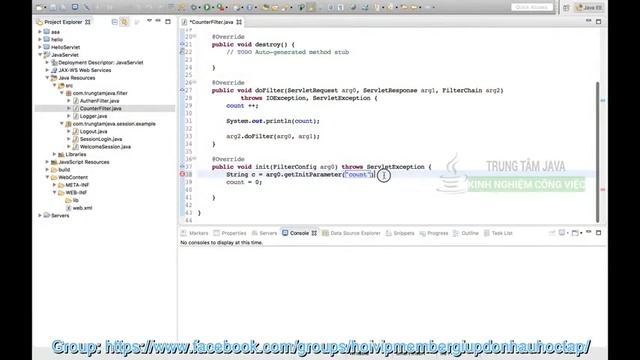Maximize the Project Explorer panel
640x360 pixels.
click(x=168, y=22)
